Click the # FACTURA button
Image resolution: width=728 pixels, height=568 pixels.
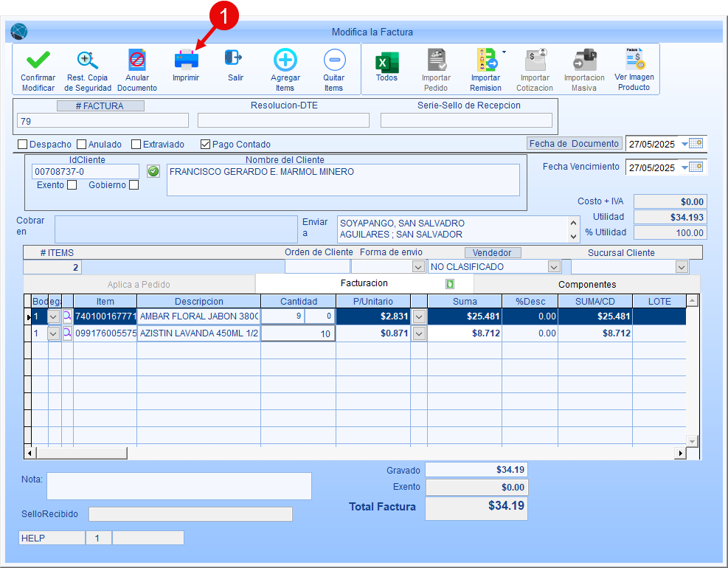pyautogui.click(x=100, y=106)
